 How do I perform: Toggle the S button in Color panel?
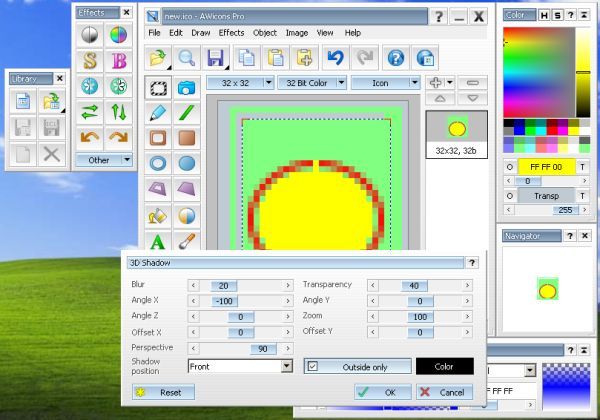[557, 15]
